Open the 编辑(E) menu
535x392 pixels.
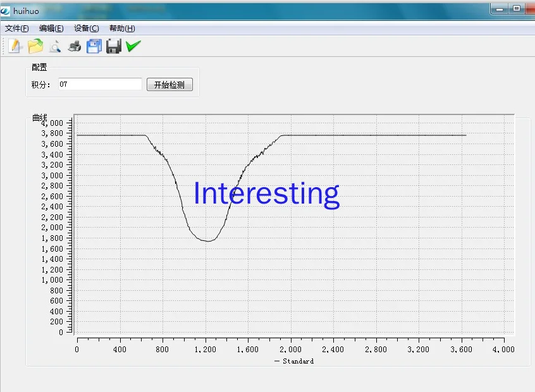tap(51, 28)
